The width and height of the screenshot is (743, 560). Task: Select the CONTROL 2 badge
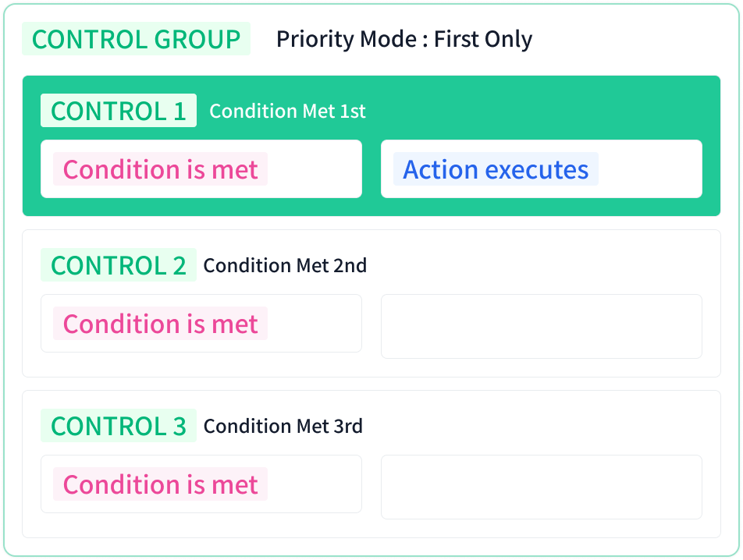click(x=119, y=265)
